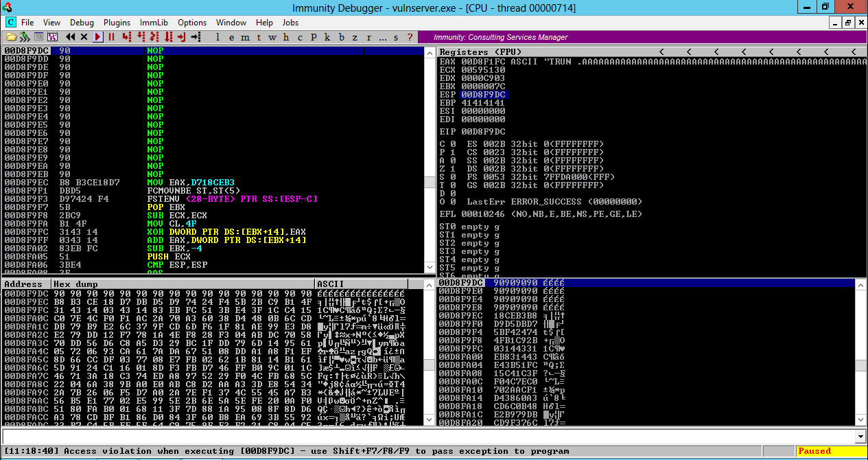Image resolution: width=868 pixels, height=460 pixels.
Task: Open the Jobs menu
Action: (x=290, y=23)
